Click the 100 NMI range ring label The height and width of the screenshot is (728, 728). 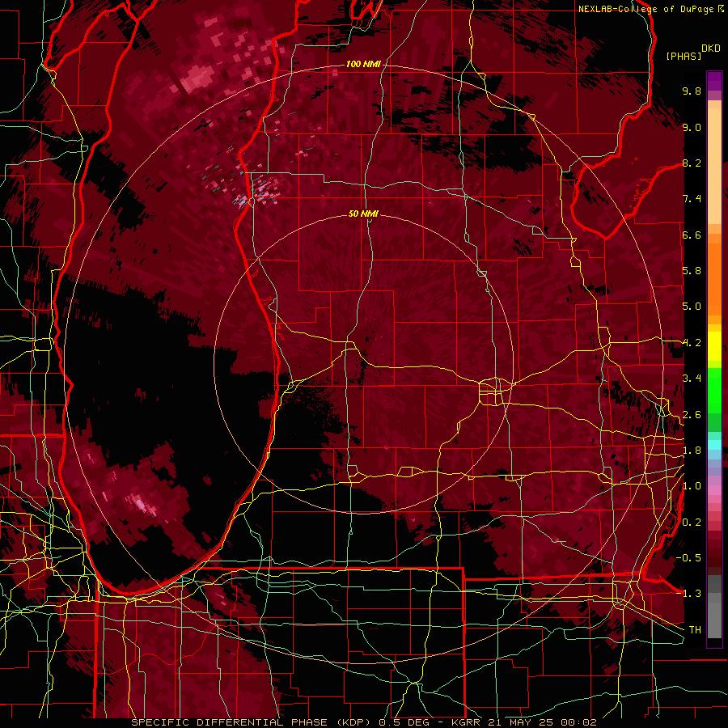tap(363, 64)
